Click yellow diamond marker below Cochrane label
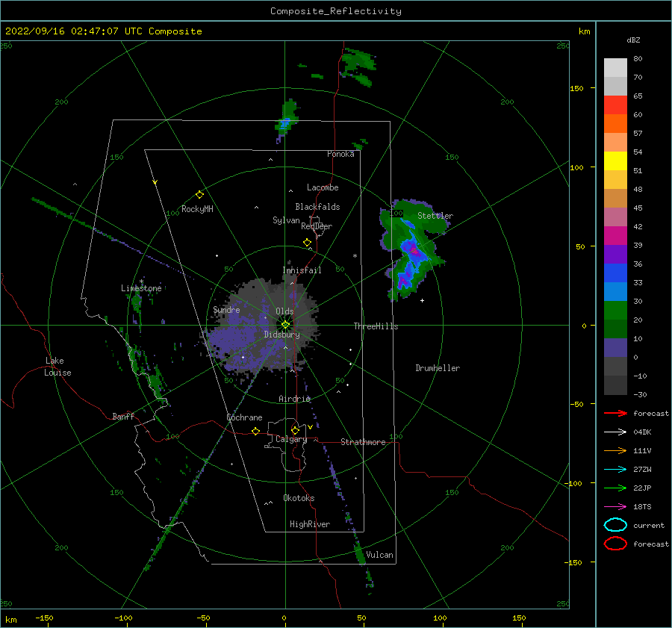This screenshot has width=672, height=628. pyautogui.click(x=256, y=432)
